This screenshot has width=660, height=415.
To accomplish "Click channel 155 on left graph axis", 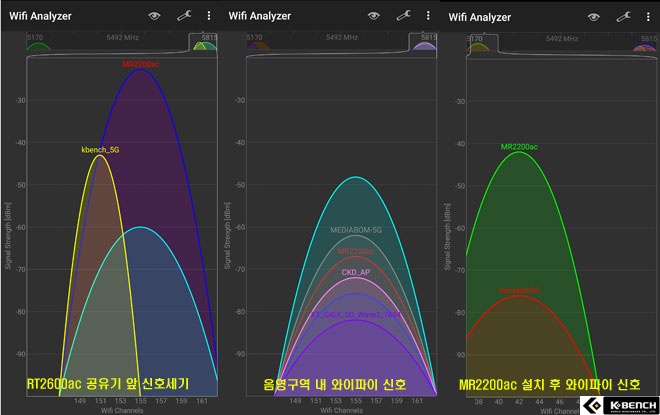I will (x=141, y=401).
